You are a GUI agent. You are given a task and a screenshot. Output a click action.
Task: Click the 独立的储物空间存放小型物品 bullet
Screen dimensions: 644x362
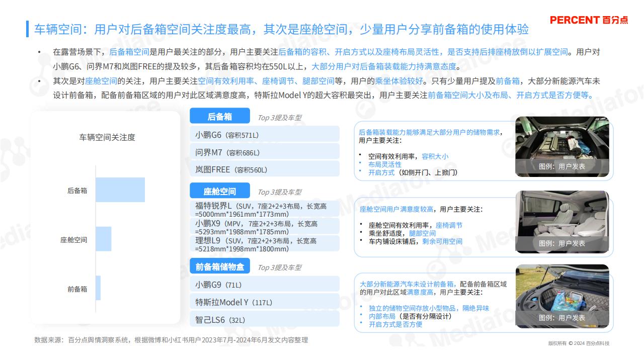pos(429,308)
